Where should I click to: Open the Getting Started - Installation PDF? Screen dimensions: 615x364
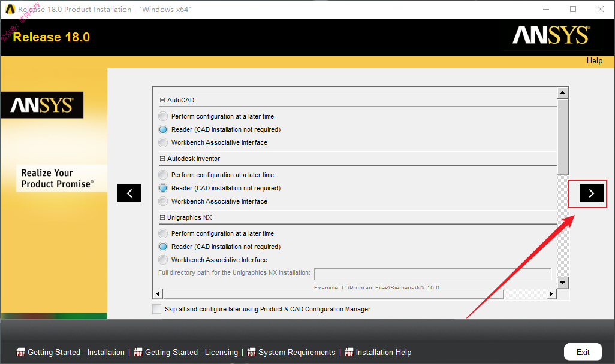76,352
